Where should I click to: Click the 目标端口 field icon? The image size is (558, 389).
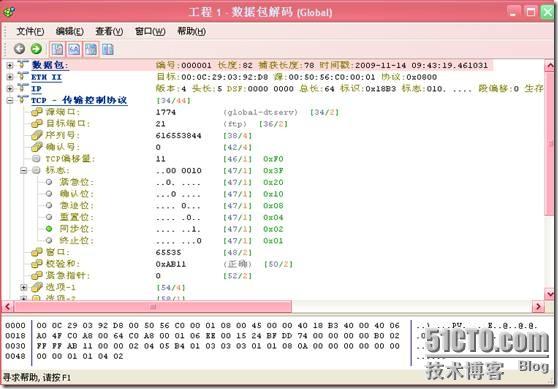coord(37,123)
